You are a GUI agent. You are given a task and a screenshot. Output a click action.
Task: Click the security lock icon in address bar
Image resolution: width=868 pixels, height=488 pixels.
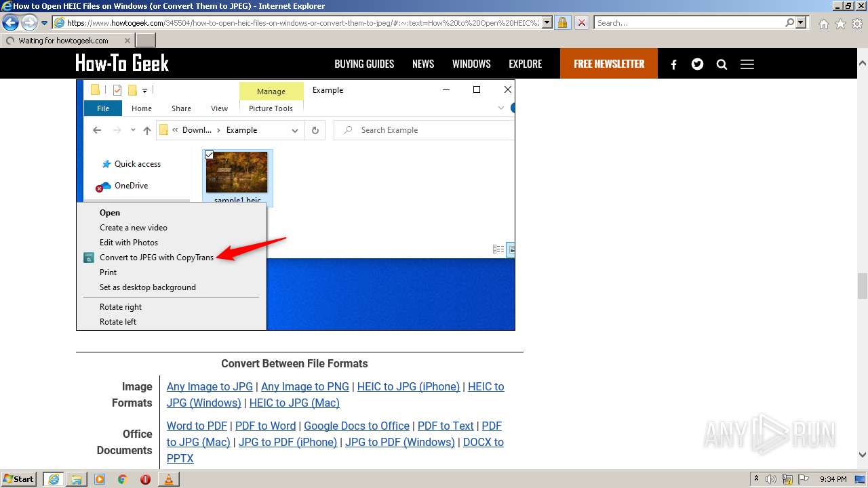[562, 23]
